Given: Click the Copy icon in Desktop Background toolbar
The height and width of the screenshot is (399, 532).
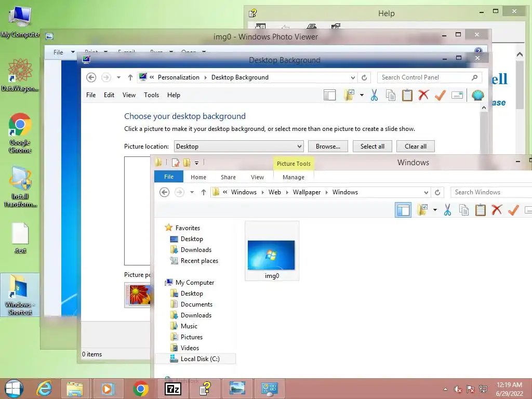Looking at the screenshot, I should click(391, 96).
